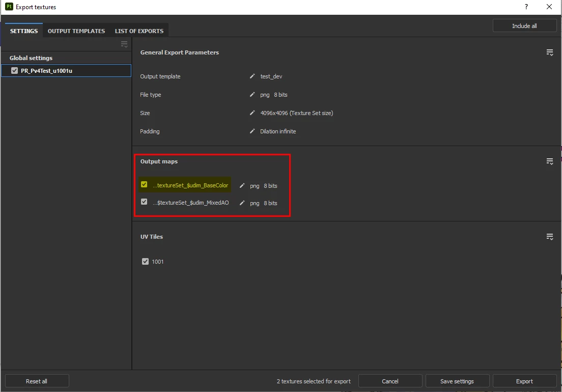Select the PR_Pv4Test_u1001u texture set row

(66, 71)
